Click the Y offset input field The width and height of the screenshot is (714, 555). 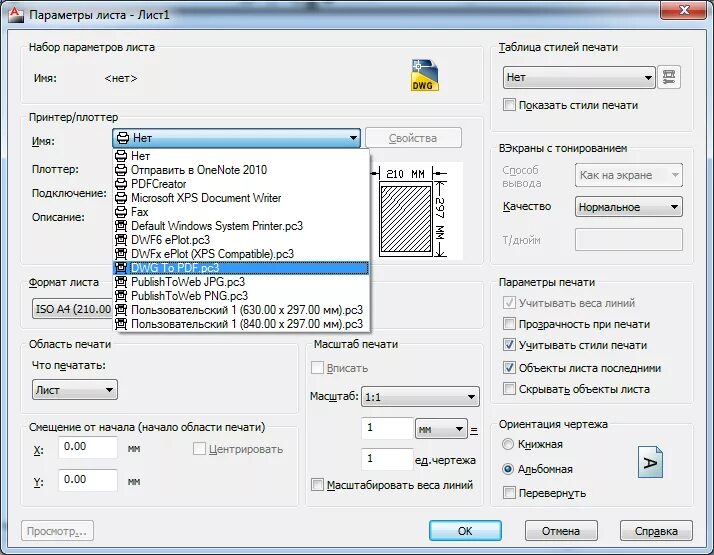pyautogui.click(x=88, y=480)
